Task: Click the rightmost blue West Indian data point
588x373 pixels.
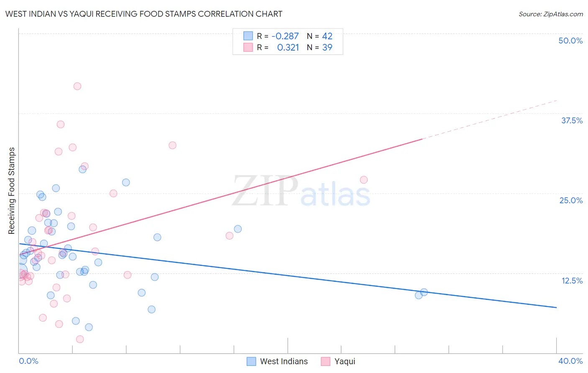Action: [x=424, y=292]
